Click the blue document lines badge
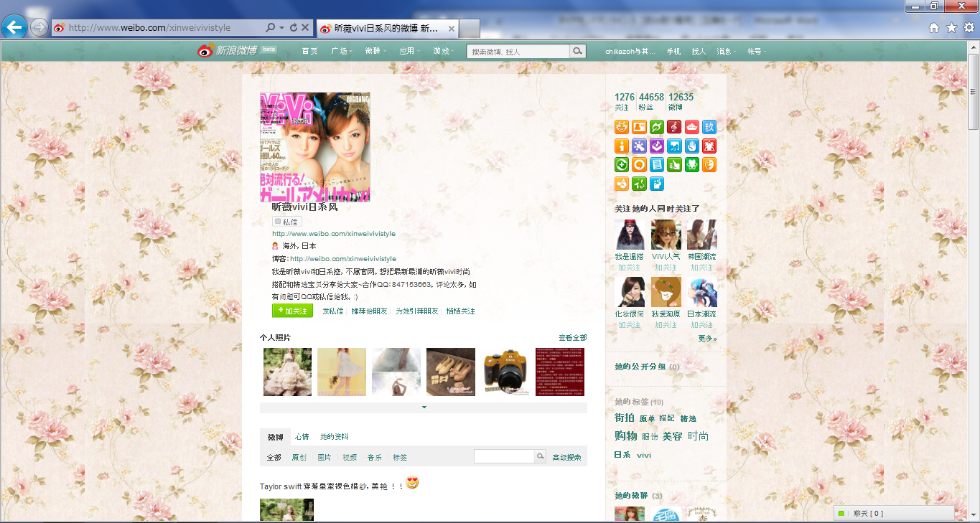980x523 pixels. (657, 164)
